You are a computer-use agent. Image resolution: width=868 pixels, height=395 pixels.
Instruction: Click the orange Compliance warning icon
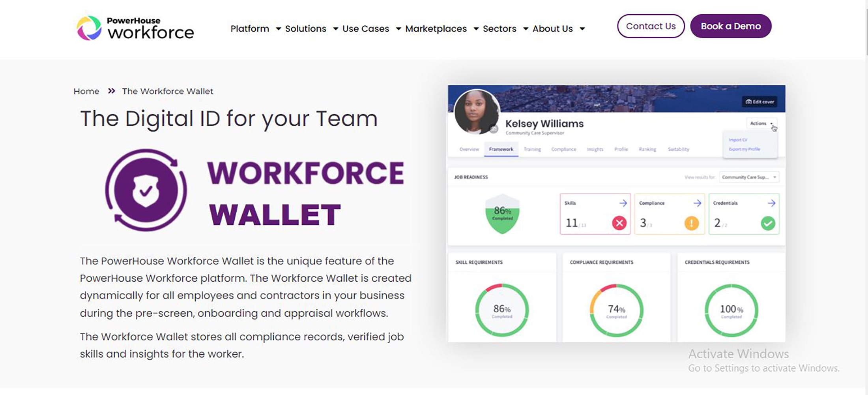[691, 223]
